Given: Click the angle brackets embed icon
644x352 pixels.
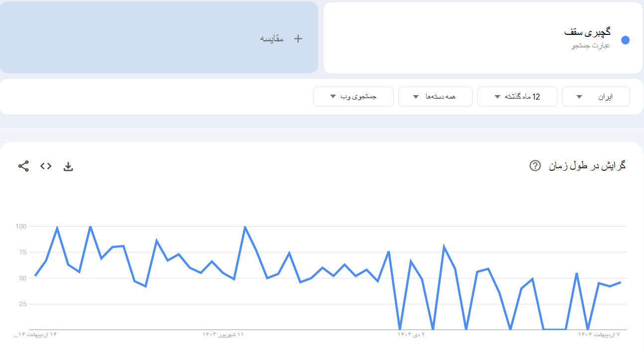Looking at the screenshot, I should click(46, 166).
